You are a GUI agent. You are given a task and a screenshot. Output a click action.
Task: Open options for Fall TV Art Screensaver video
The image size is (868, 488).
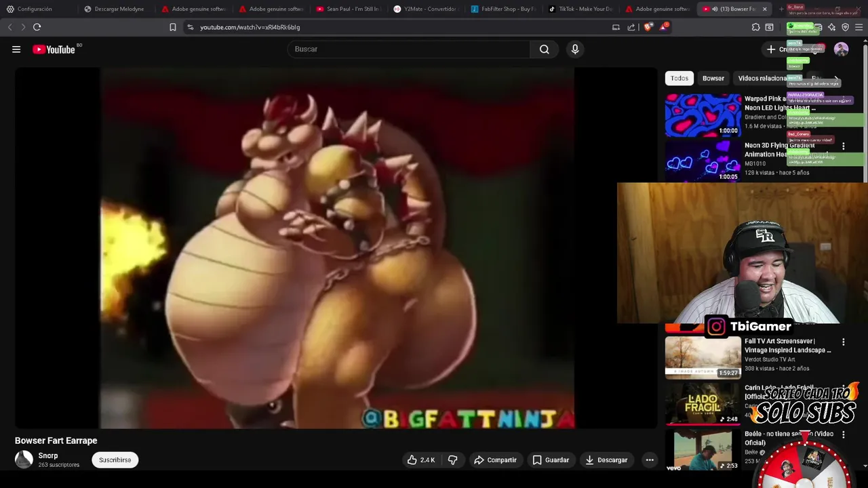(x=844, y=342)
